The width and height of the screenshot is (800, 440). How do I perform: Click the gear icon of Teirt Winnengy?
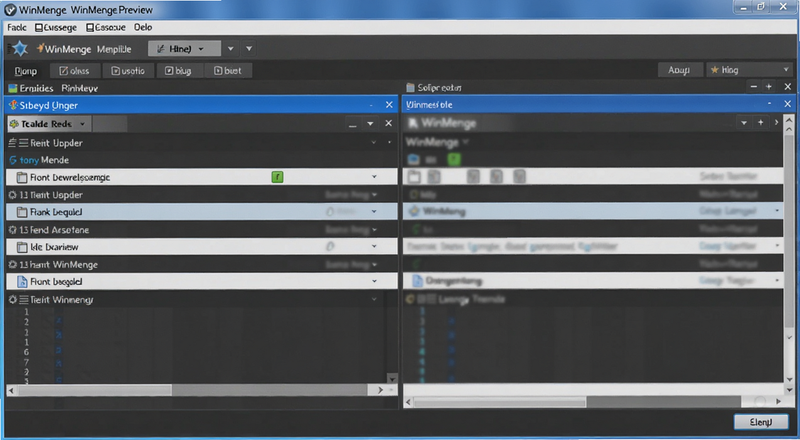(13, 300)
